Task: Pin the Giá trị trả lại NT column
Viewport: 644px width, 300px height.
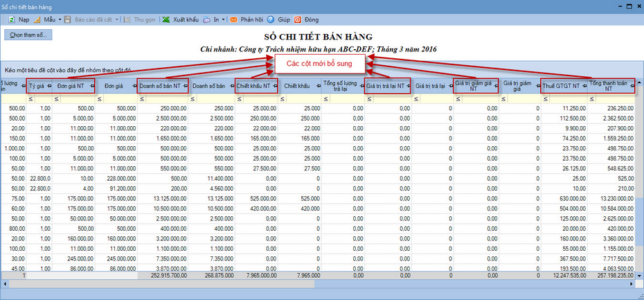Action: pos(407,85)
